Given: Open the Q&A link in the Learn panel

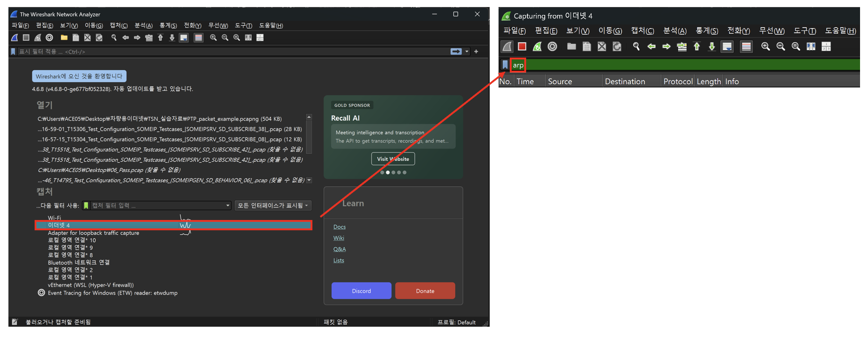Looking at the screenshot, I should (340, 249).
